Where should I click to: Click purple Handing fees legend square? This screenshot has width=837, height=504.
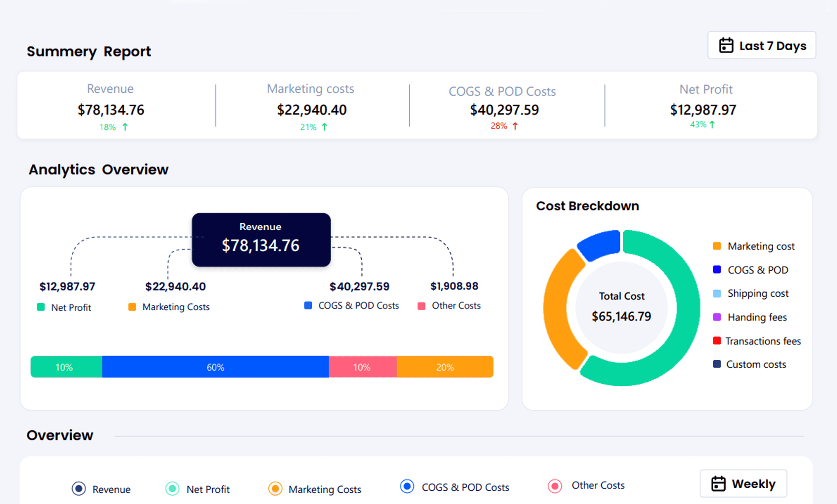tap(717, 317)
